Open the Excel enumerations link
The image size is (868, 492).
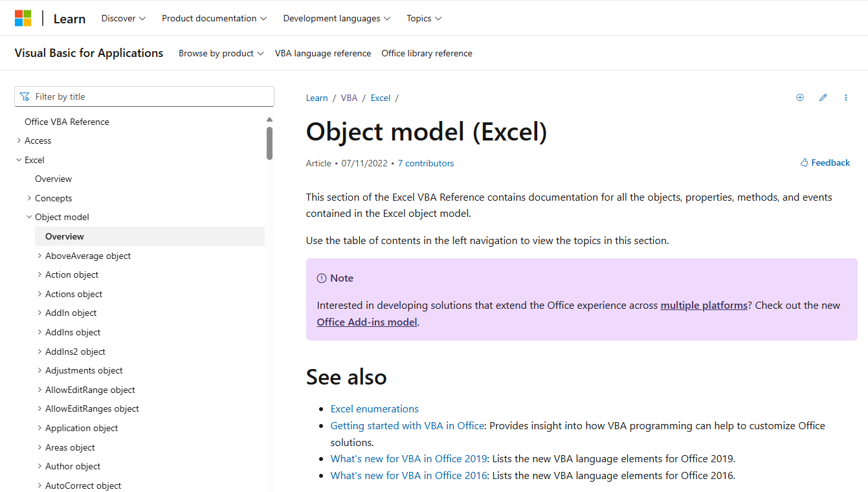click(x=375, y=408)
